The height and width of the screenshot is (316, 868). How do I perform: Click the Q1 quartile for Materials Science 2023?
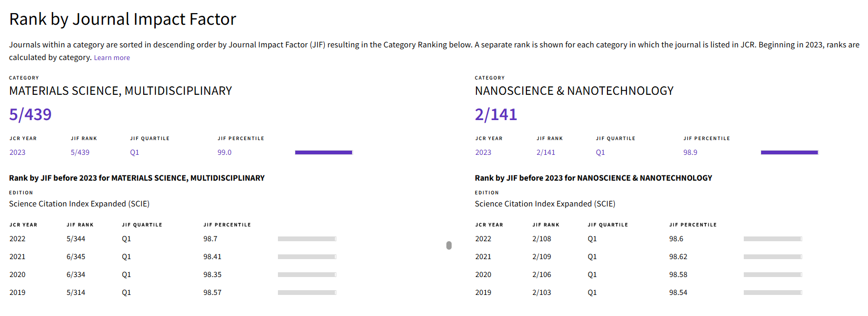pyautogui.click(x=135, y=152)
